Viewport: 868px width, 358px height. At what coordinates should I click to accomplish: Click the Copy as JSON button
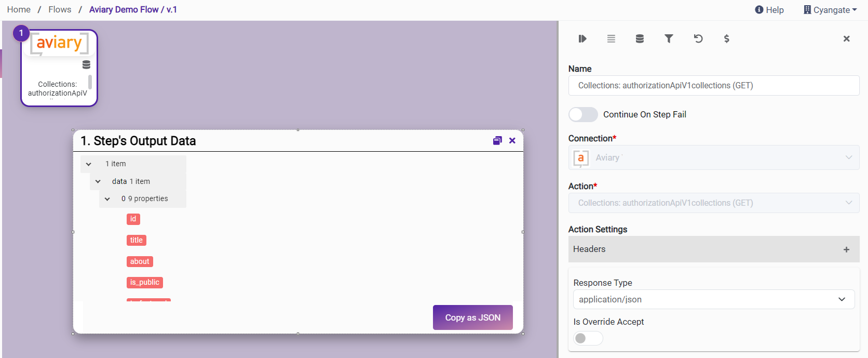coord(472,317)
